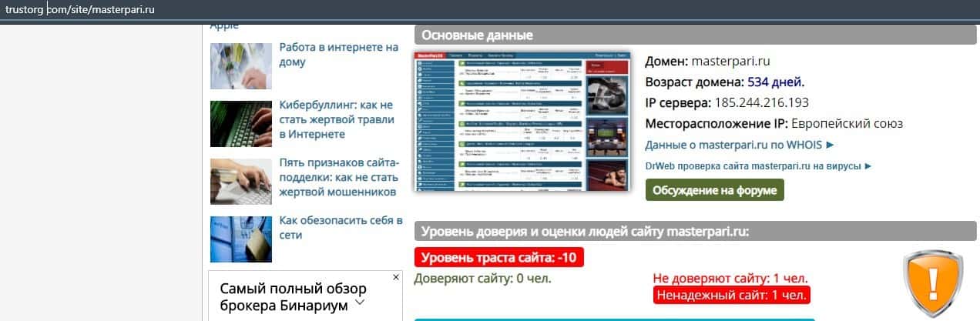Screen dimensions: 980x321
Task: Open 'Кибербуллинг' article link
Action: (x=337, y=119)
